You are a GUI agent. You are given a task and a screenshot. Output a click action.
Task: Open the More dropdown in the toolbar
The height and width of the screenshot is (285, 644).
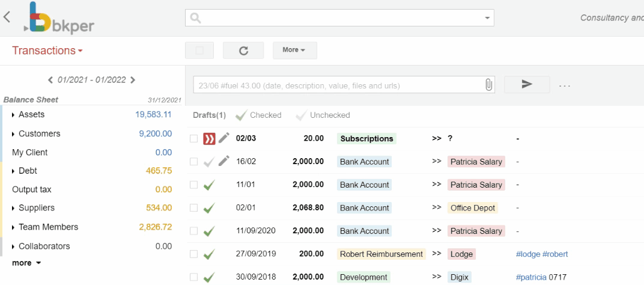click(x=294, y=50)
